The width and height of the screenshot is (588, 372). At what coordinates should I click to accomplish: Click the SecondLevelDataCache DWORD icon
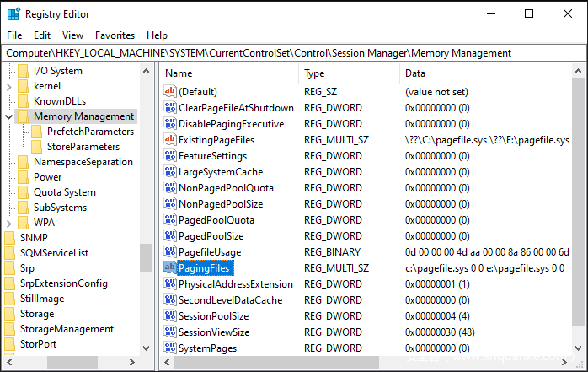(170, 299)
